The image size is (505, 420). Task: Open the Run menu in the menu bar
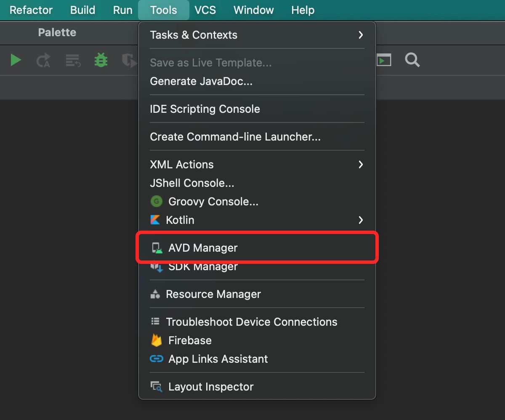click(122, 10)
